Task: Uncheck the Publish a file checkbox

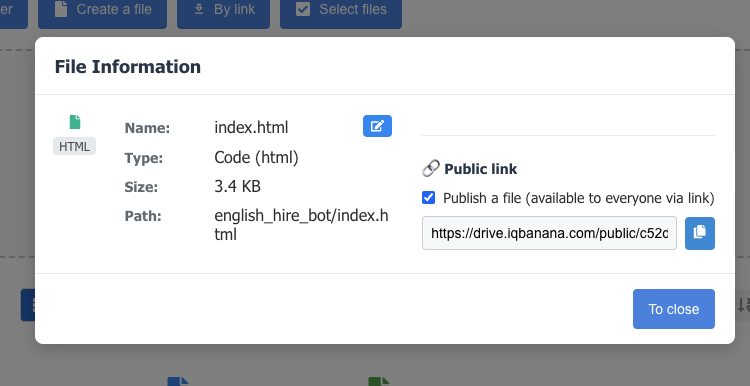Action: pyautogui.click(x=429, y=198)
